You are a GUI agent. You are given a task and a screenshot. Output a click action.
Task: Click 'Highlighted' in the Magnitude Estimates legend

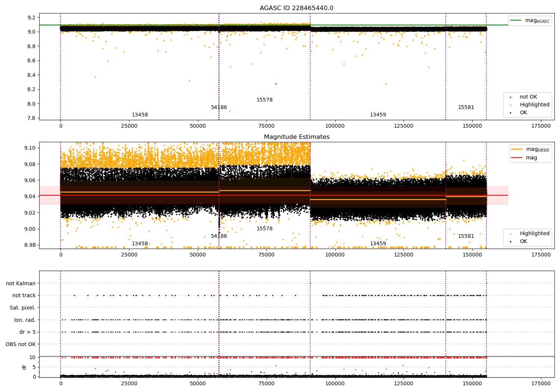[x=535, y=234]
